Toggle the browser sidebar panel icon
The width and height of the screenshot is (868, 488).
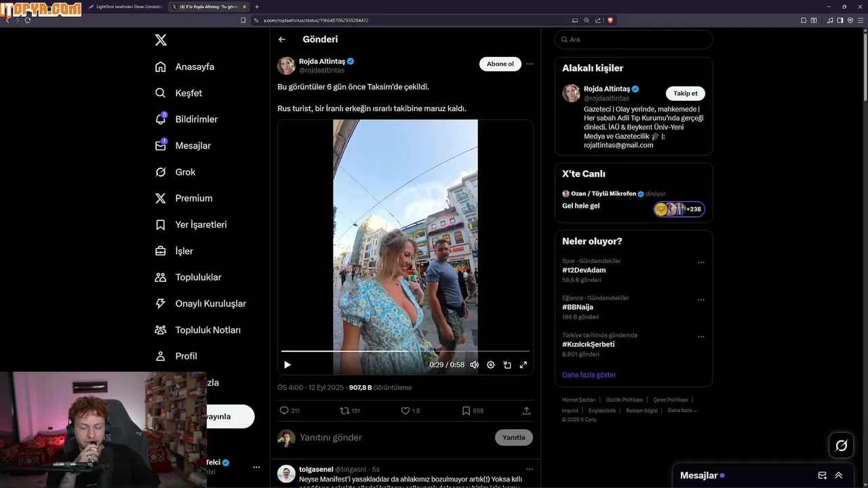[840, 20]
